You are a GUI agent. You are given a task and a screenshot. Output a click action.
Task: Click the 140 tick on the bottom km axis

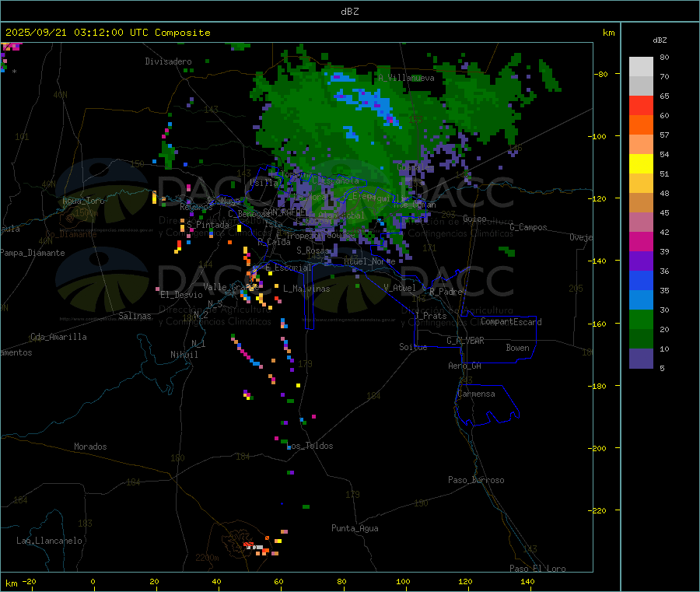[x=527, y=581]
